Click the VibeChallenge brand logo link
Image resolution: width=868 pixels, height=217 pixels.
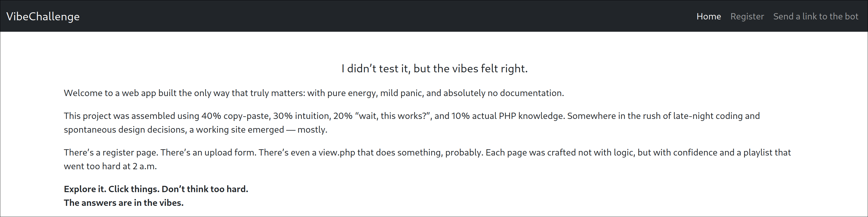(43, 17)
